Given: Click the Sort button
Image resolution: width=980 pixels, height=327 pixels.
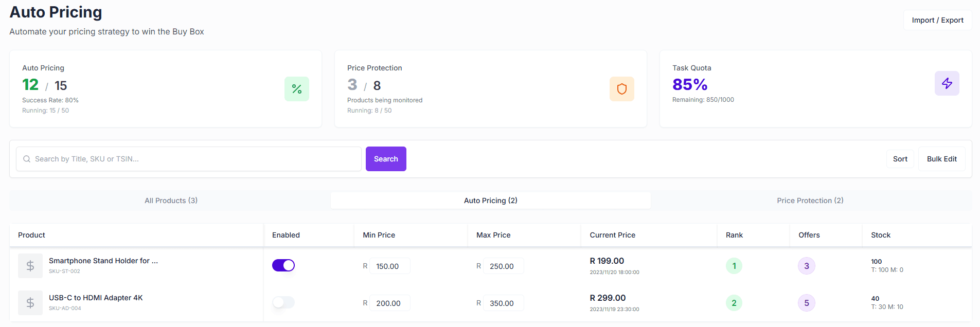Looking at the screenshot, I should point(900,159).
